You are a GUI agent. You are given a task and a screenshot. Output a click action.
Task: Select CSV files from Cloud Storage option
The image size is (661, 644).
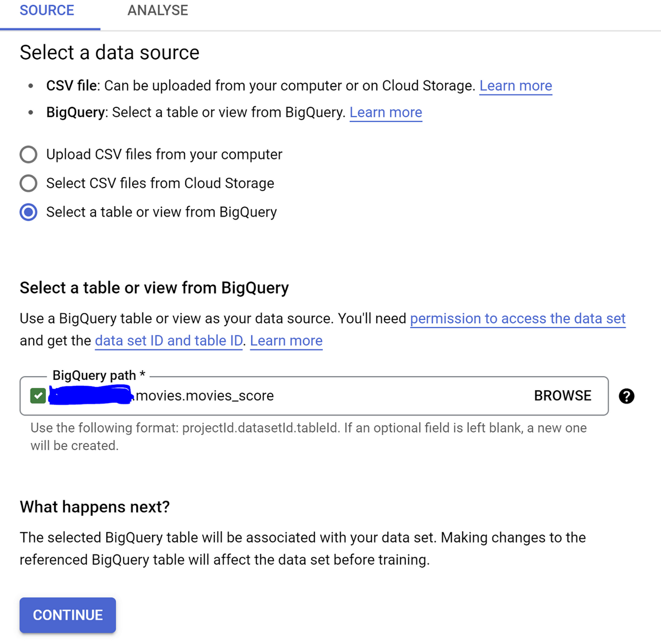coord(28,183)
